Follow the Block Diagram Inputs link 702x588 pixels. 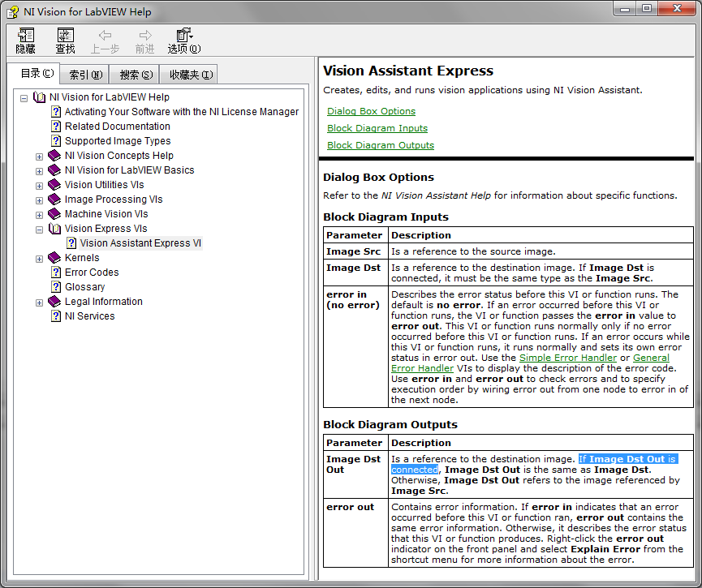click(377, 128)
